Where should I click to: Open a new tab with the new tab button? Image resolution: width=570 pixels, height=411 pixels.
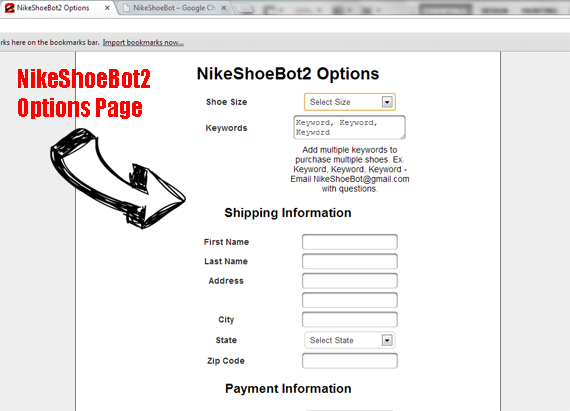tap(244, 8)
